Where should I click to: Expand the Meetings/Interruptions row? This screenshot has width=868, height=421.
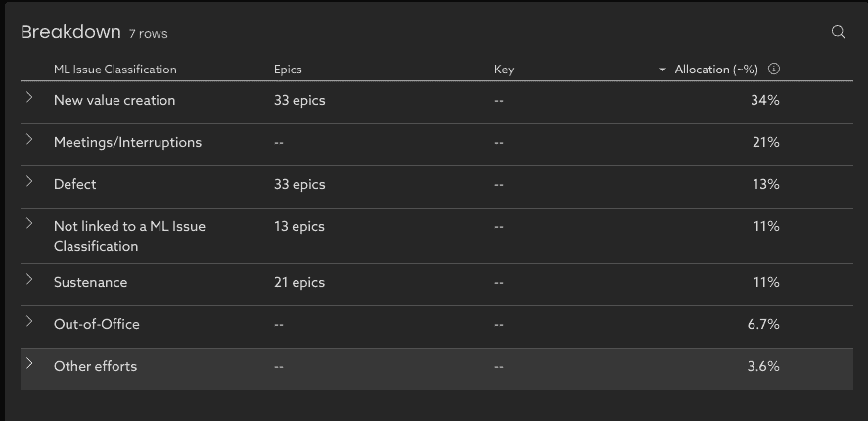[x=29, y=140]
